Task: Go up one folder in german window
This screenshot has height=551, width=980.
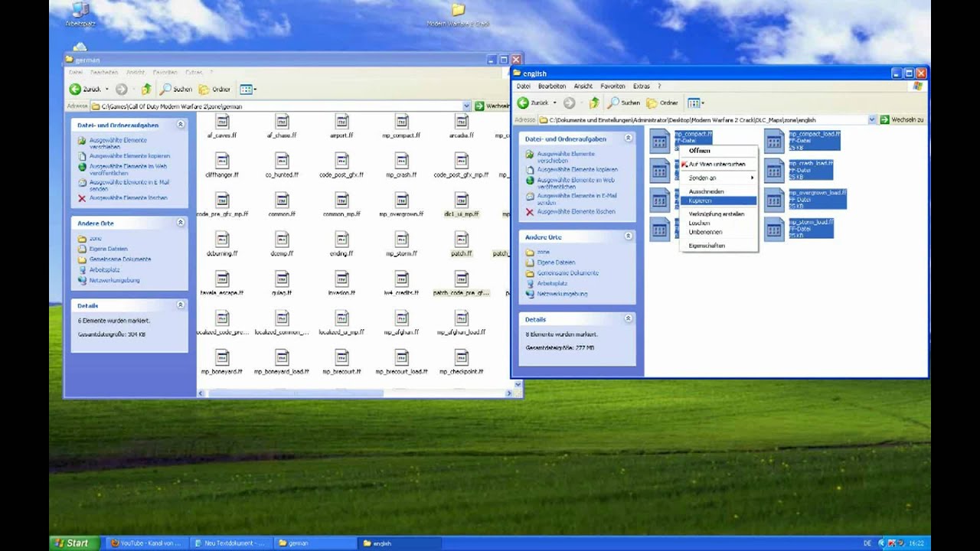Action: 146,90
